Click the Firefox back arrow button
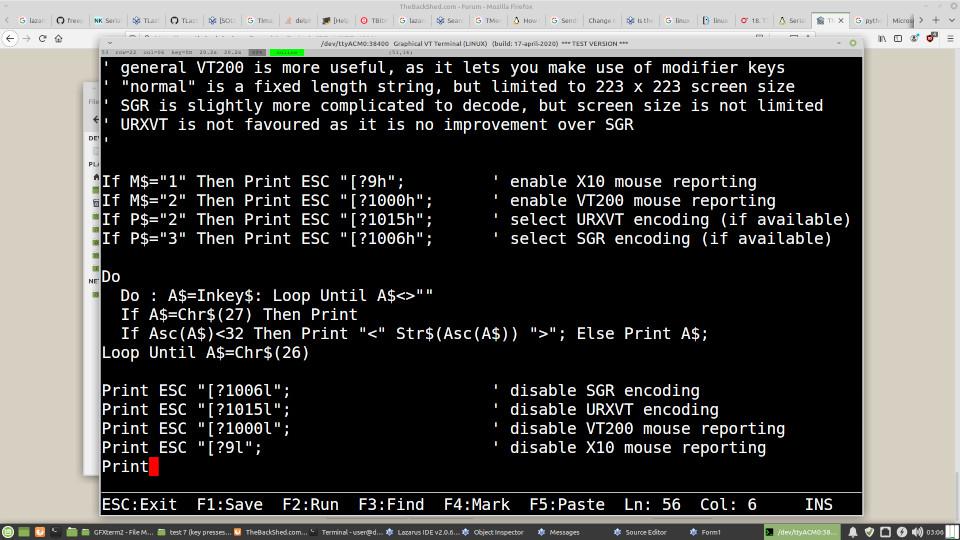960x540 pixels. click(x=11, y=38)
